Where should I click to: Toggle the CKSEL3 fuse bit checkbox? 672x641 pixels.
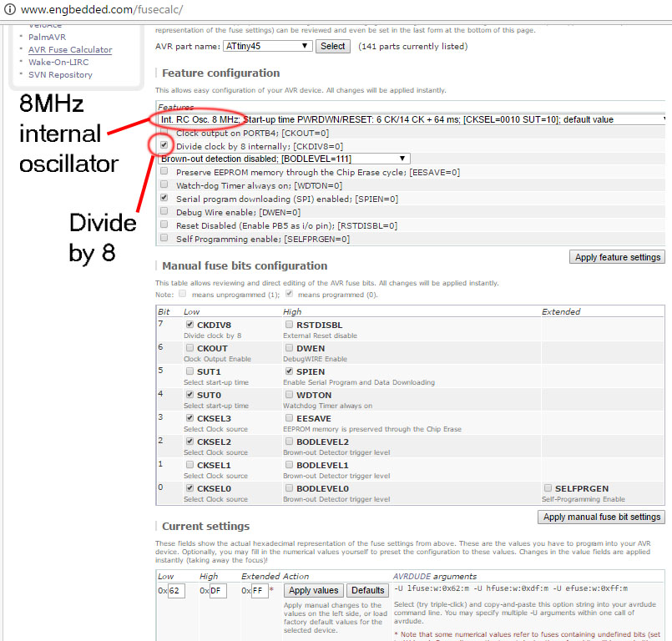tap(189, 418)
